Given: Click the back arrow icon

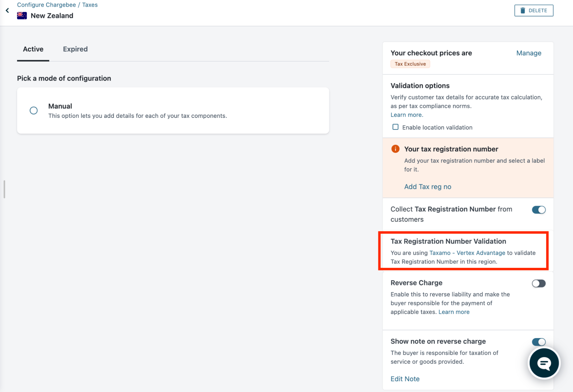Looking at the screenshot, I should (7, 11).
